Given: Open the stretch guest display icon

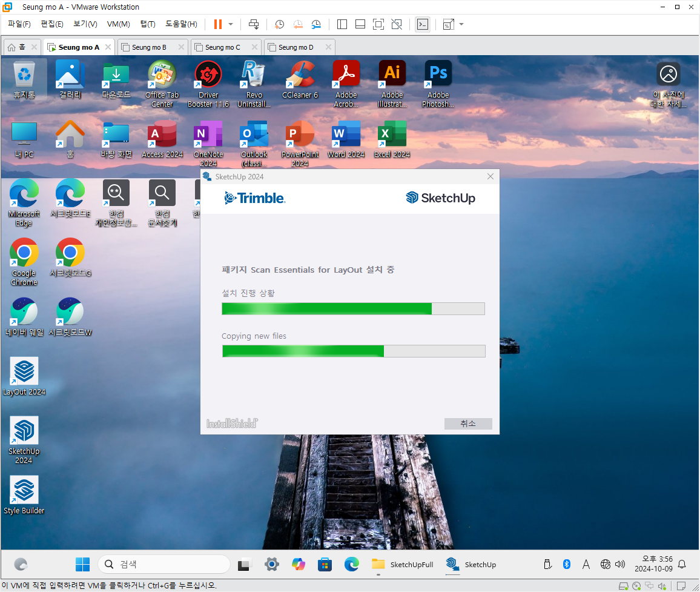Looking at the screenshot, I should pyautogui.click(x=448, y=24).
